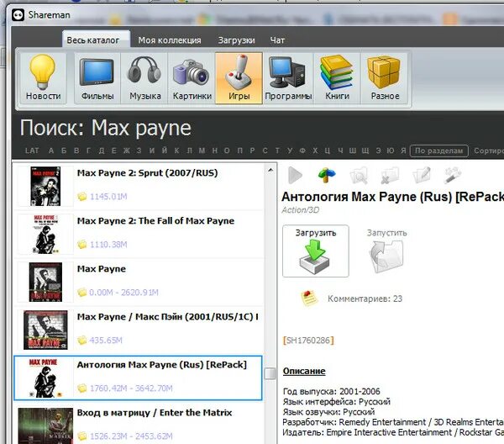Switch to Загрузки tab
This screenshot has height=444, width=504.
(x=237, y=40)
